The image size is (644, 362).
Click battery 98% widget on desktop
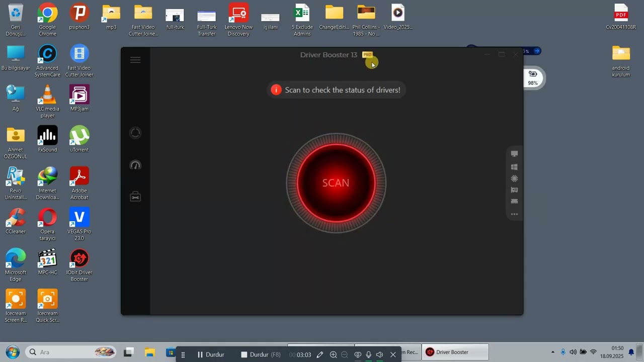[x=533, y=78]
